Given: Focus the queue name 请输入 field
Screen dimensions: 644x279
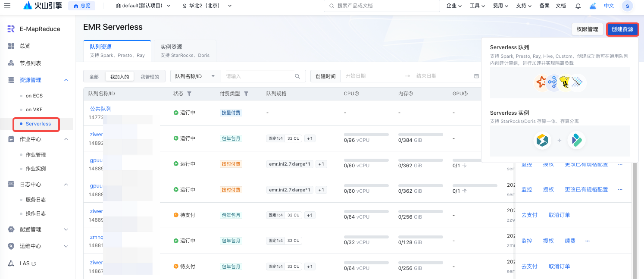Looking at the screenshot, I should [257, 76].
